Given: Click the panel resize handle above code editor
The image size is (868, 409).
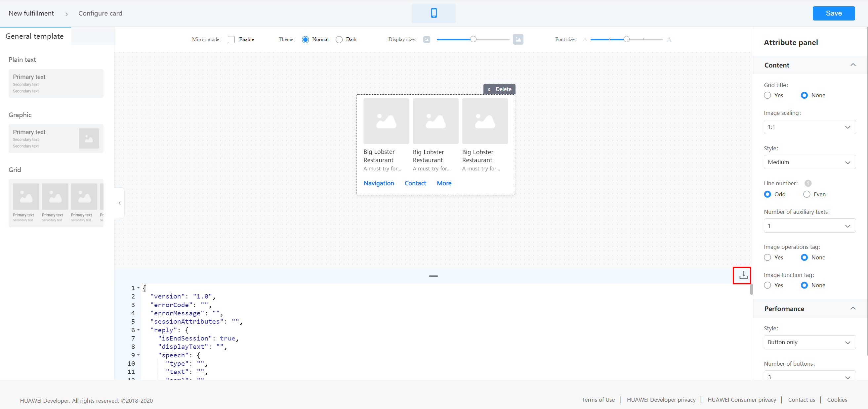Looking at the screenshot, I should tap(433, 276).
